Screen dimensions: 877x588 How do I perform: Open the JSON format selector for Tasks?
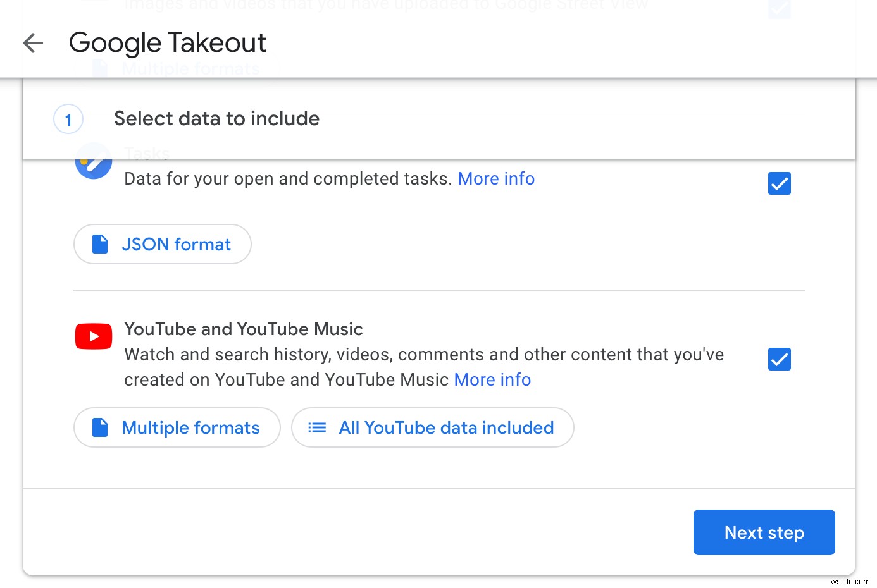pyautogui.click(x=162, y=244)
